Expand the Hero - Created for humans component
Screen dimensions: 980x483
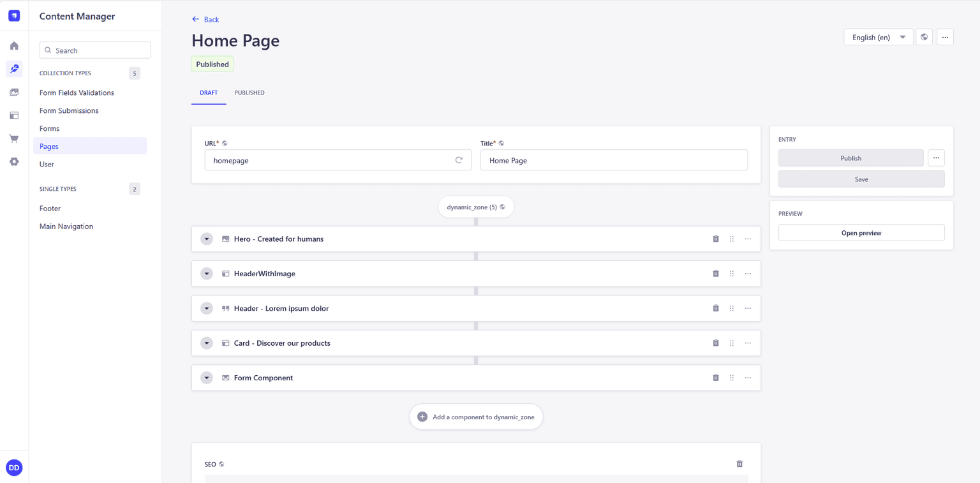206,239
